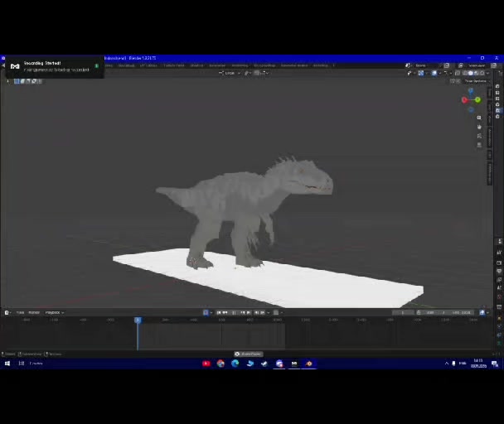
Task: Switch to the Shading workspace tab
Action: [x=196, y=65]
